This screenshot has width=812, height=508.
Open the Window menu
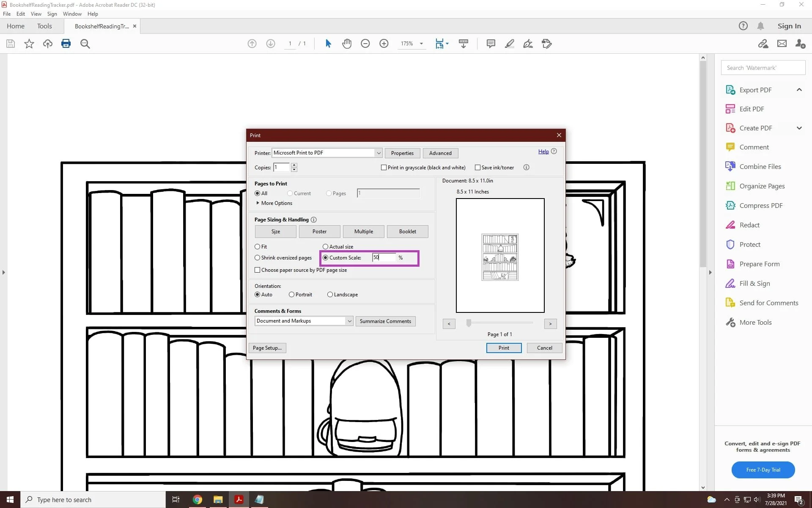(x=72, y=14)
